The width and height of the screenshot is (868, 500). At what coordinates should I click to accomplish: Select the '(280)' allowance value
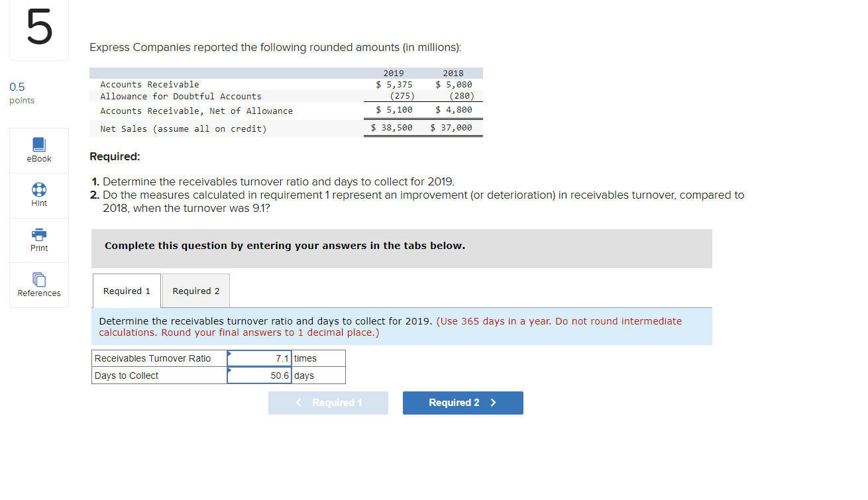tap(462, 96)
